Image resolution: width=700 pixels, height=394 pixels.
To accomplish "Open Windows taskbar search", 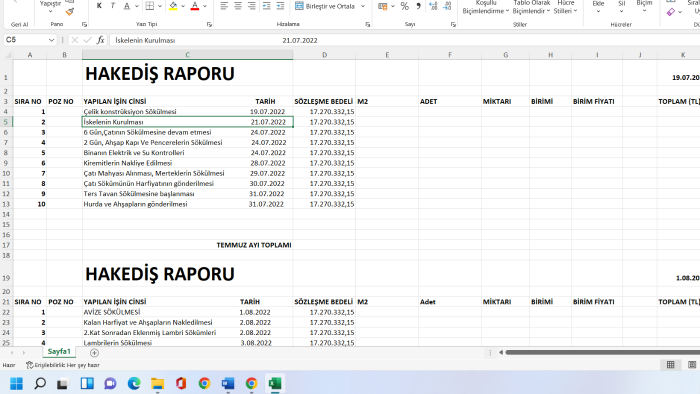I will [40, 383].
